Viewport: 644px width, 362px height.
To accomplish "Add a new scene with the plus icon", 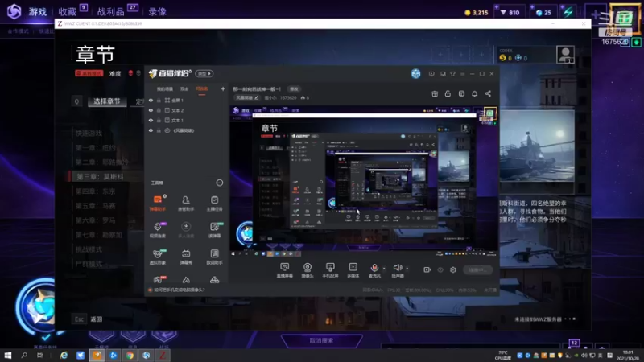I will (x=223, y=88).
